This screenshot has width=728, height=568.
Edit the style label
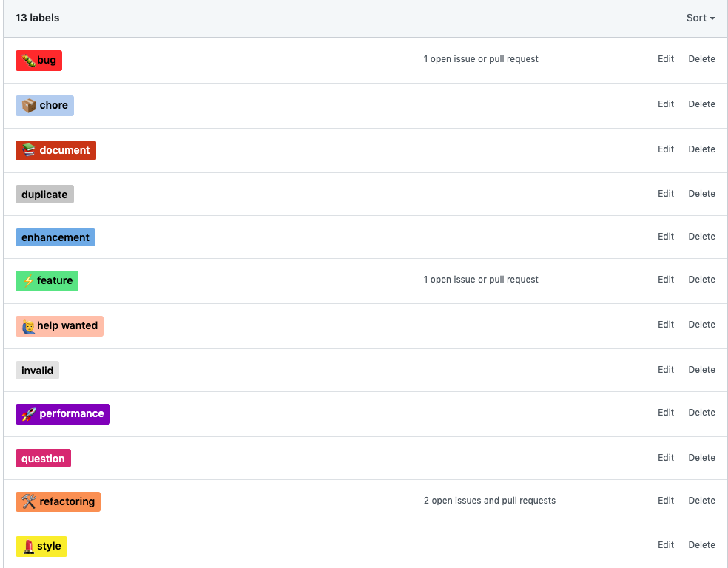coord(666,545)
